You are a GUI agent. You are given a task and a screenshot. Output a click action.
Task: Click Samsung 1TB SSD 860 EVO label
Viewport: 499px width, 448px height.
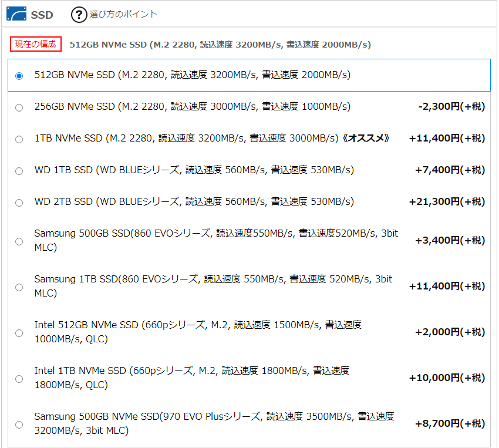click(x=213, y=286)
